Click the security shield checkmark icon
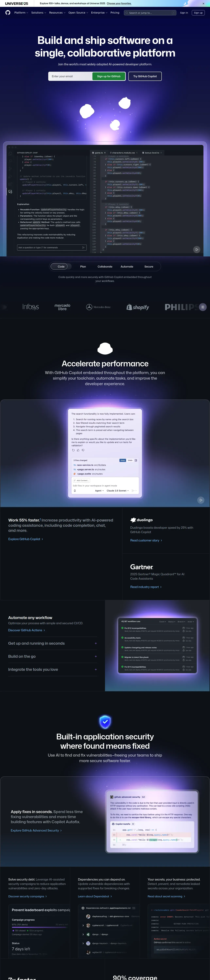This screenshot has height=980, width=210. pos(105,721)
